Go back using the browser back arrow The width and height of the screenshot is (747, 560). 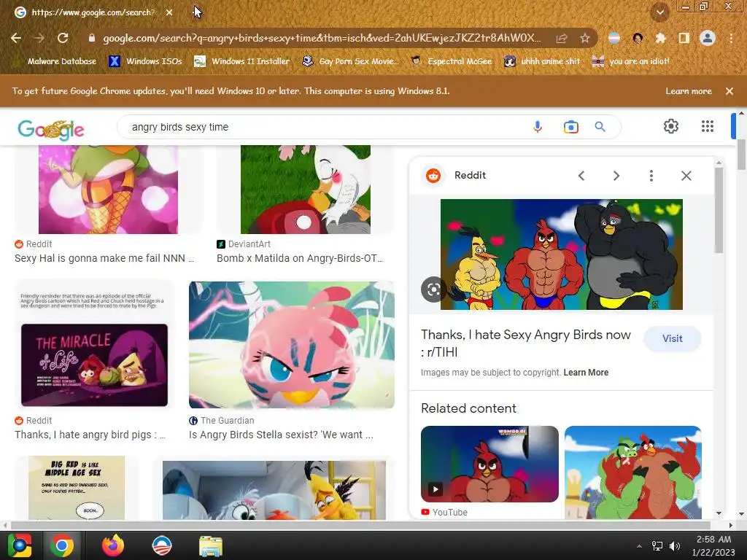(16, 38)
